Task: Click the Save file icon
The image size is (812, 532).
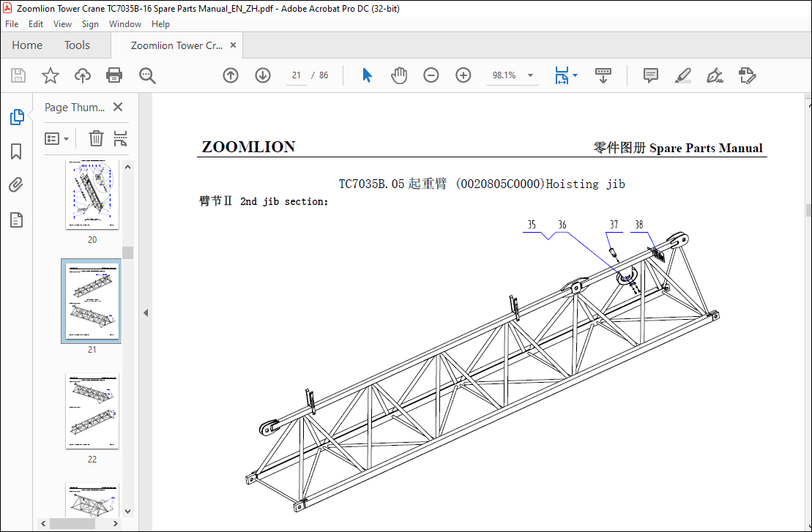Action: coord(18,75)
